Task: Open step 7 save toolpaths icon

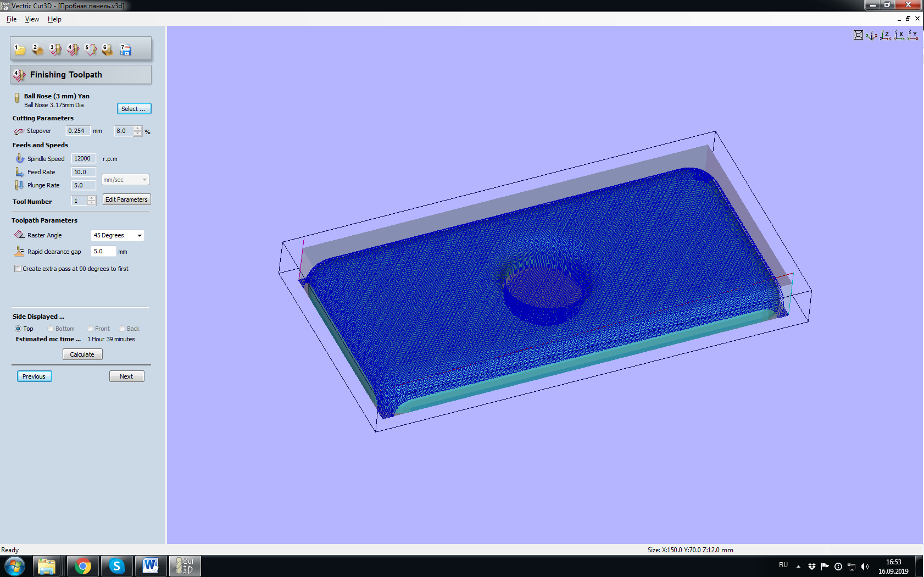Action: point(126,50)
